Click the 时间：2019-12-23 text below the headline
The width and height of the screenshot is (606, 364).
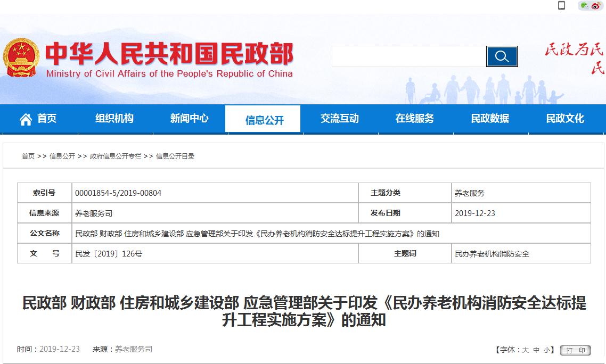point(48,349)
